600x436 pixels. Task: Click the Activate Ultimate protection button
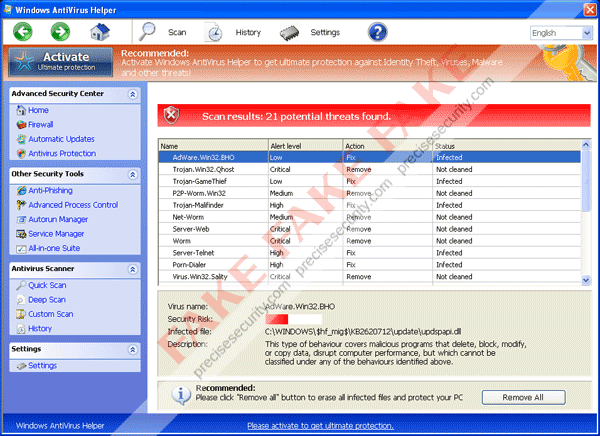tap(60, 62)
